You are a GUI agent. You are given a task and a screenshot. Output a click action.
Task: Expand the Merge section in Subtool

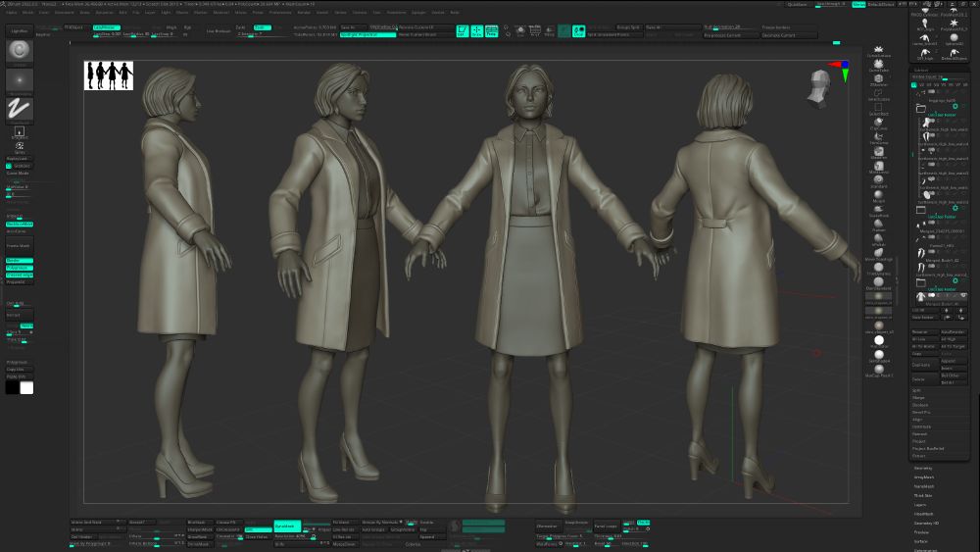[918, 398]
